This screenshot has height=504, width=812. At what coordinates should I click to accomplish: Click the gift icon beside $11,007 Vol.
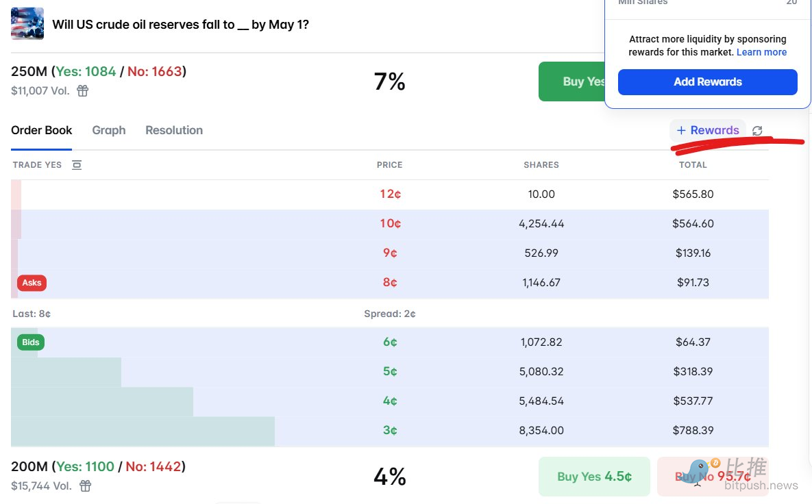(82, 90)
